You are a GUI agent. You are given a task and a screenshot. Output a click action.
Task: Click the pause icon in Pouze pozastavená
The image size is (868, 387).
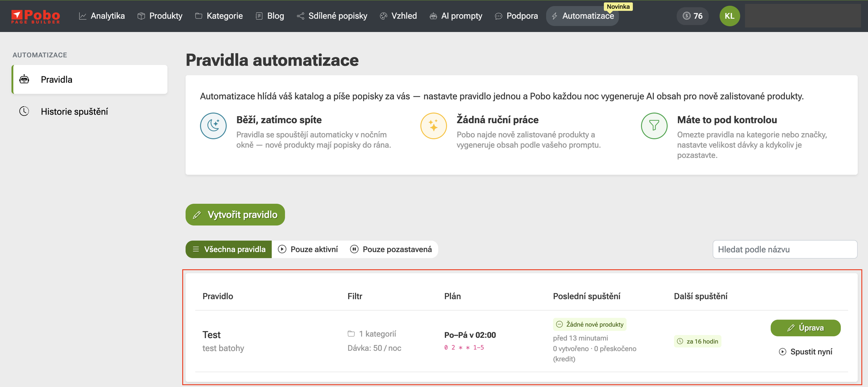[x=354, y=249]
